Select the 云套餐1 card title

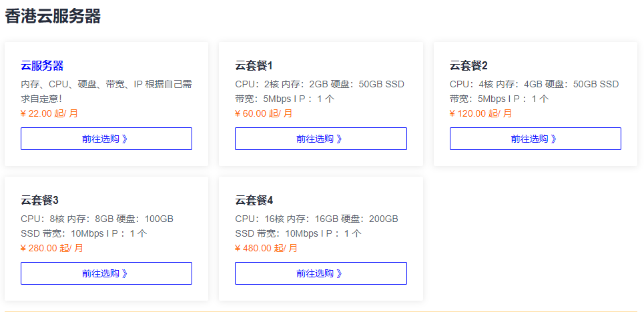tap(254, 66)
